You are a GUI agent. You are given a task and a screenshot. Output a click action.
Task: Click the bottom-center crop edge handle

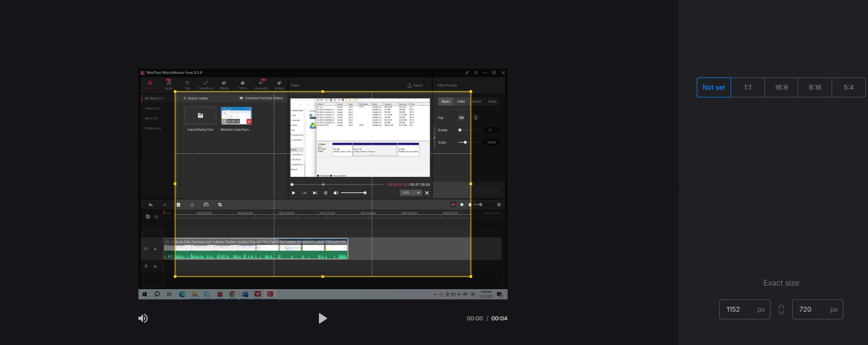322,276
